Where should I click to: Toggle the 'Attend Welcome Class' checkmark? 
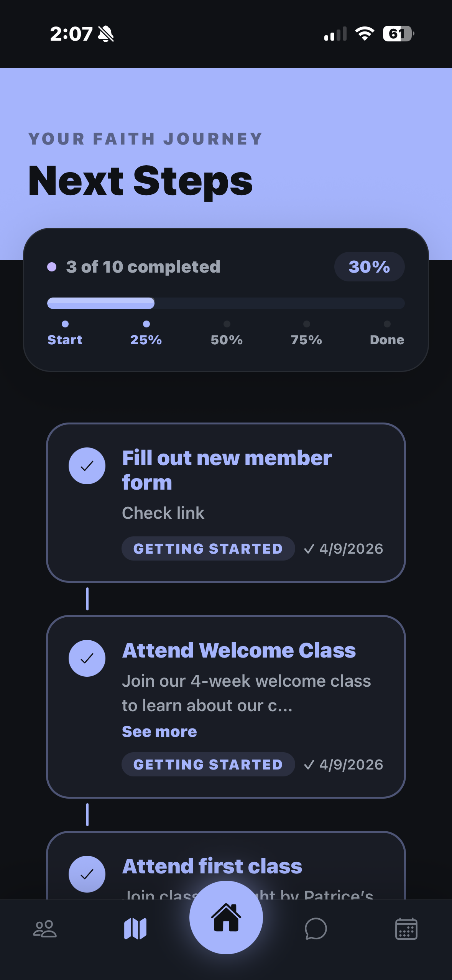87,658
